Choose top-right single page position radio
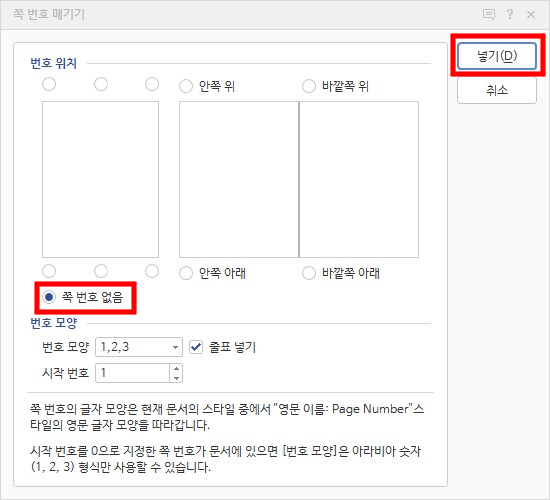The height and width of the screenshot is (500, 550). click(152, 84)
